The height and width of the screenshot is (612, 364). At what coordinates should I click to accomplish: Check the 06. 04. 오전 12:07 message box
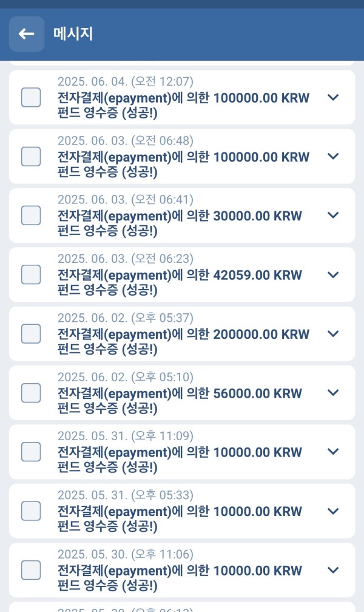click(31, 97)
